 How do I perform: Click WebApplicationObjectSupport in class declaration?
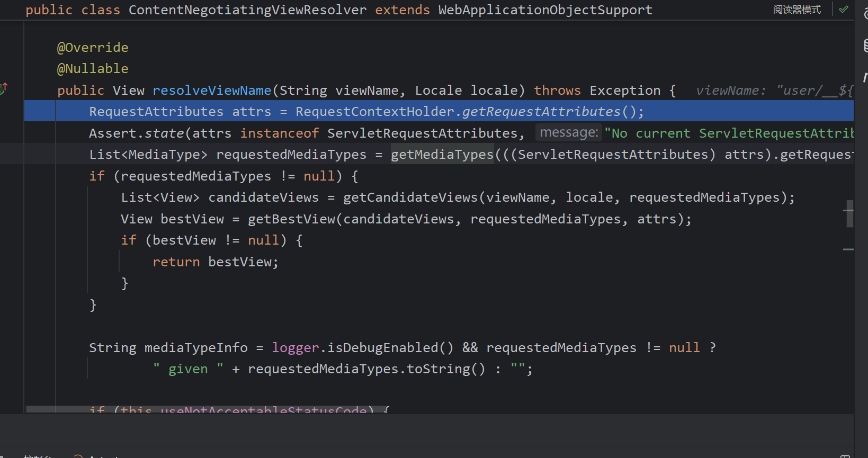(x=545, y=10)
